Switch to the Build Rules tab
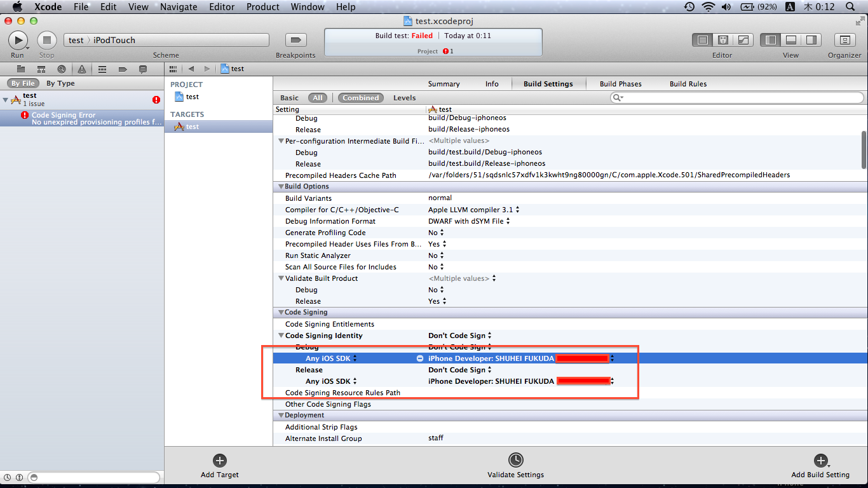The image size is (868, 488). [688, 84]
